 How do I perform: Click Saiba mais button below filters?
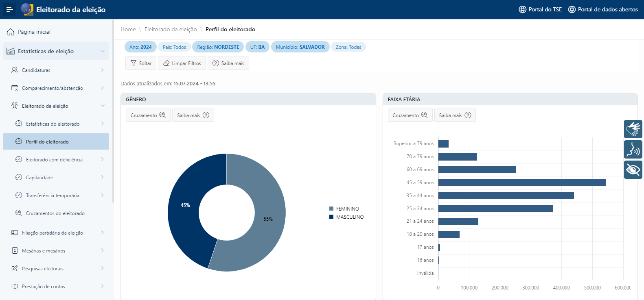tap(228, 63)
